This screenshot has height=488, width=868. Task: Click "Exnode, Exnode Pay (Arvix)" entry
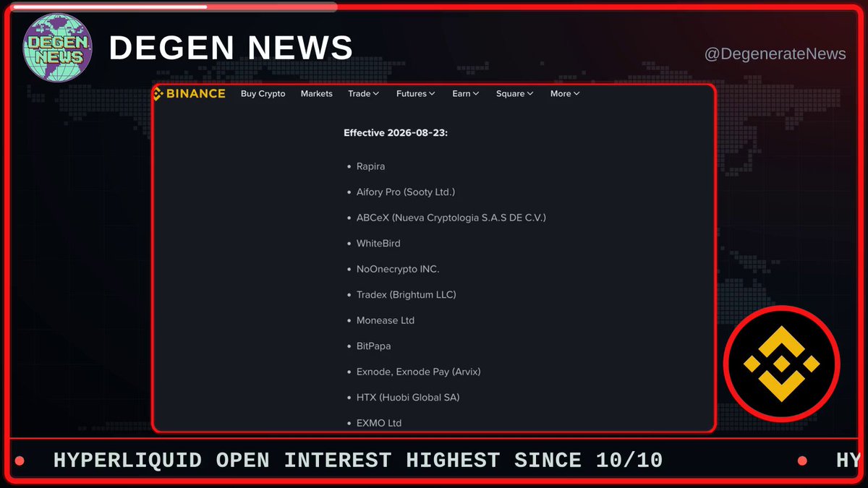pos(419,372)
